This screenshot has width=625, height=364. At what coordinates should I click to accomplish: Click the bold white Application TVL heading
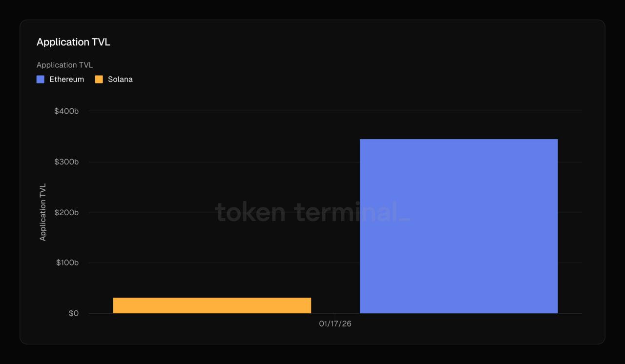point(73,42)
